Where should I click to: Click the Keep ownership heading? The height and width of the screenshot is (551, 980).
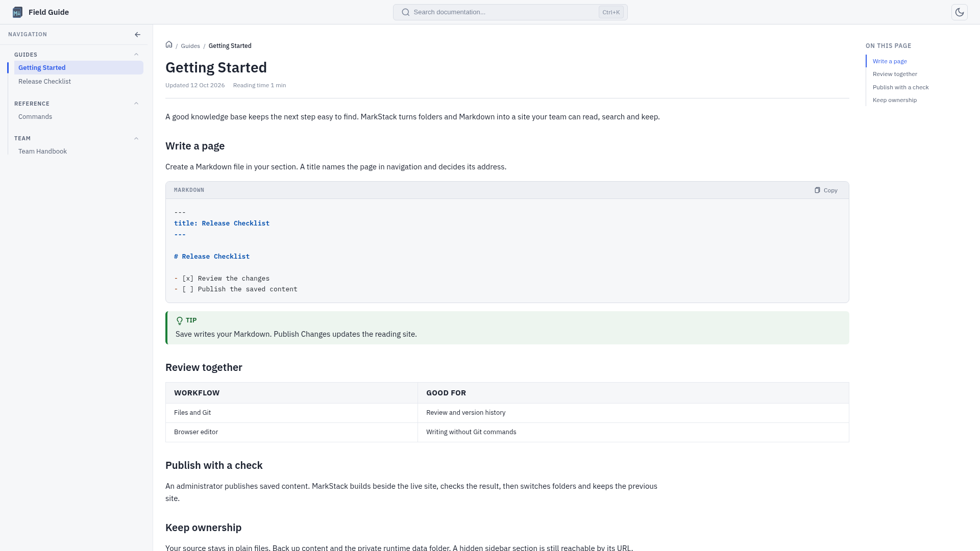(203, 528)
